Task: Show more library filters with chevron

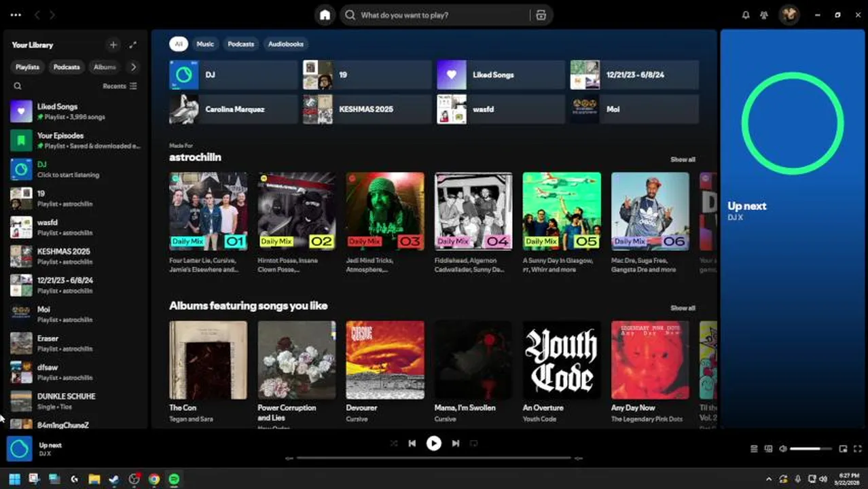Action: (x=133, y=67)
